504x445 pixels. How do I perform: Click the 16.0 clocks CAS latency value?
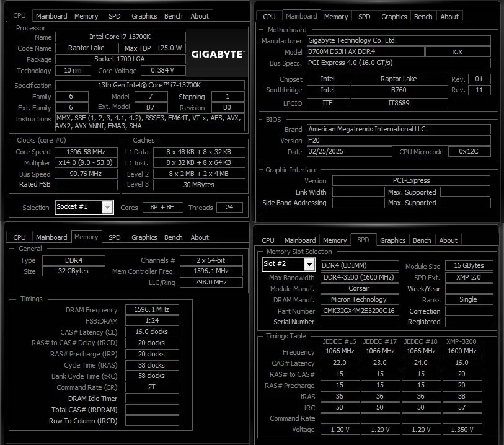[x=152, y=332]
